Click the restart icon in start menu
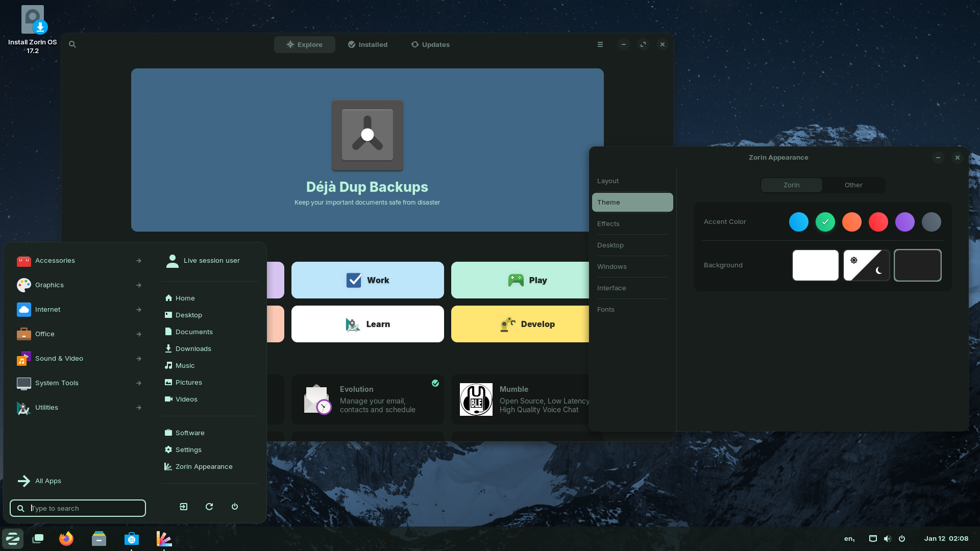Screen dimensions: 980x551 209,507
